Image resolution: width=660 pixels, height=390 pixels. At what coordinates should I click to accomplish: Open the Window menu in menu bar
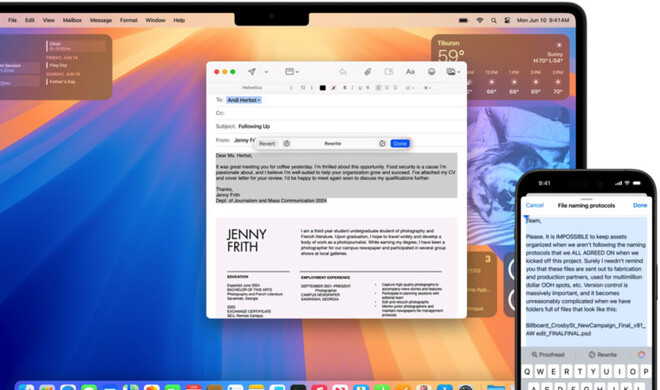coord(155,20)
